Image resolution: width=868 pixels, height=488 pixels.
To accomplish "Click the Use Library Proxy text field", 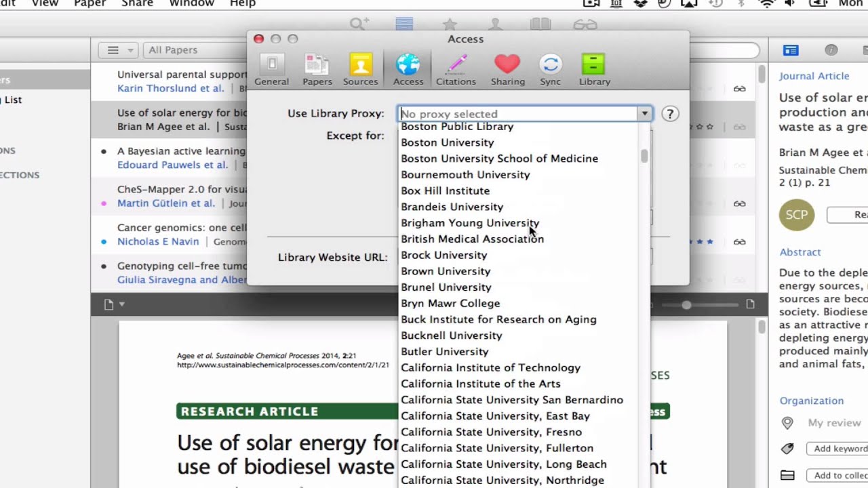I will [x=518, y=114].
